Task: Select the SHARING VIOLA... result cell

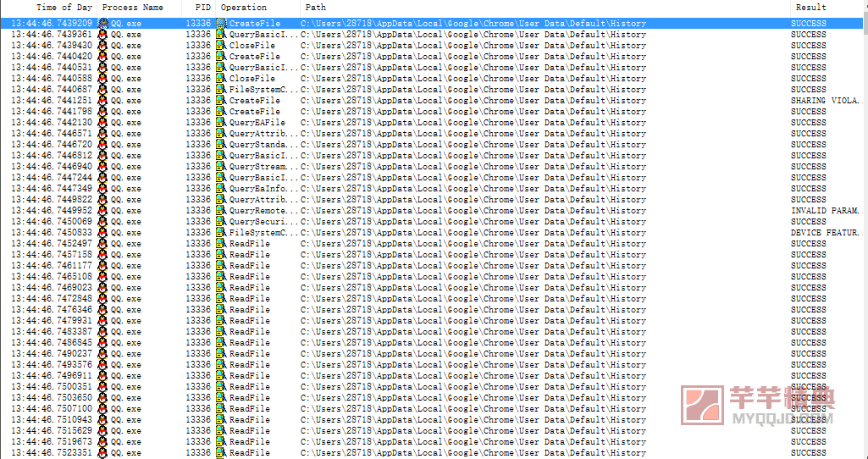Action: click(x=827, y=101)
